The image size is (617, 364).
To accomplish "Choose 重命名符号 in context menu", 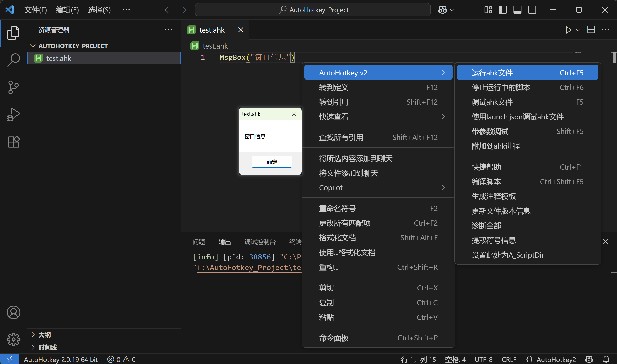I will [x=378, y=208].
